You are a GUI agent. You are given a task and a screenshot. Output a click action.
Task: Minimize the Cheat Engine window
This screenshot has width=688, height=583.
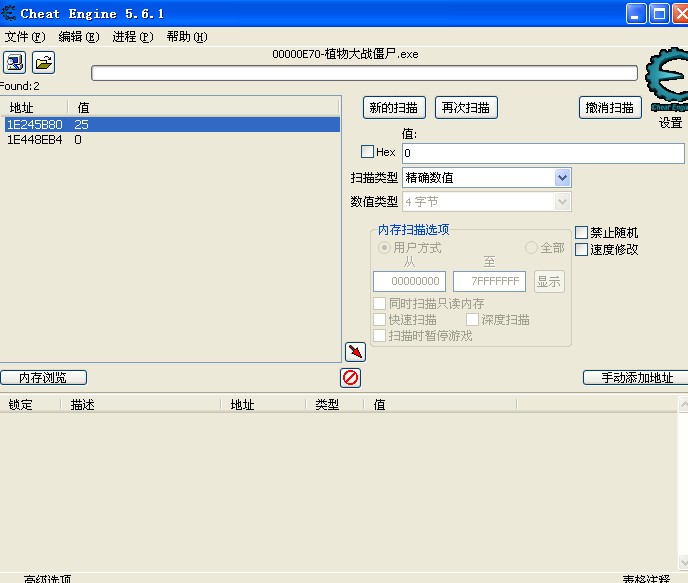(636, 14)
